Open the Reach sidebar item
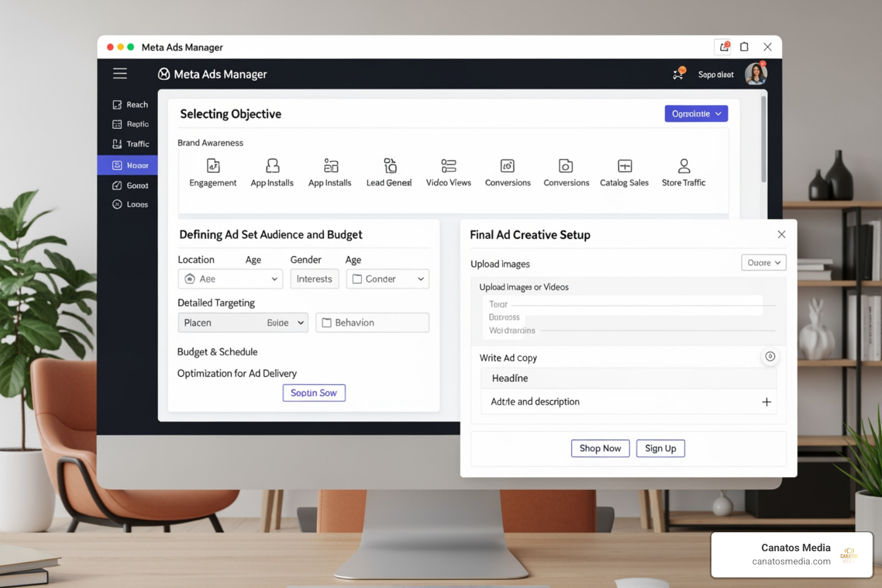 [x=130, y=105]
